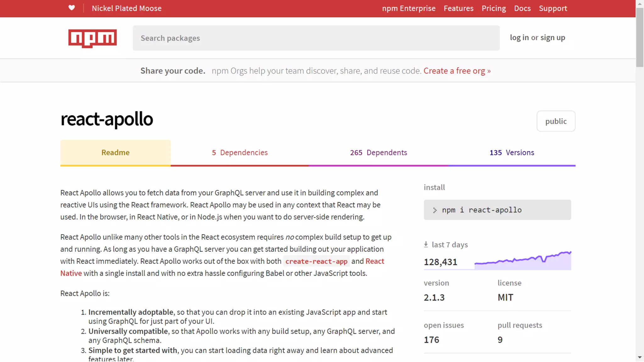The image size is (644, 362).
Task: Open npm Enterprise in top navigation
Action: [x=408, y=8]
